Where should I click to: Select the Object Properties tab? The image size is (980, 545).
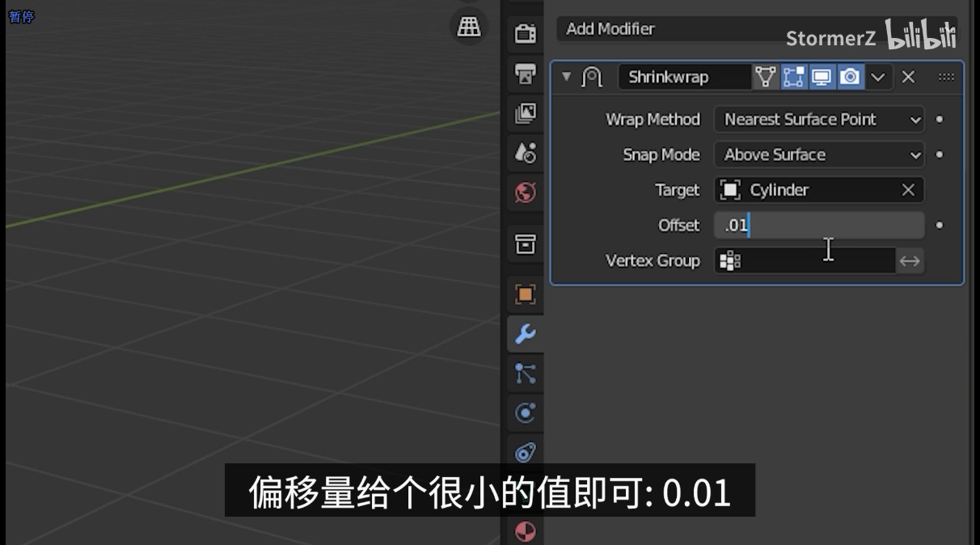click(x=525, y=295)
